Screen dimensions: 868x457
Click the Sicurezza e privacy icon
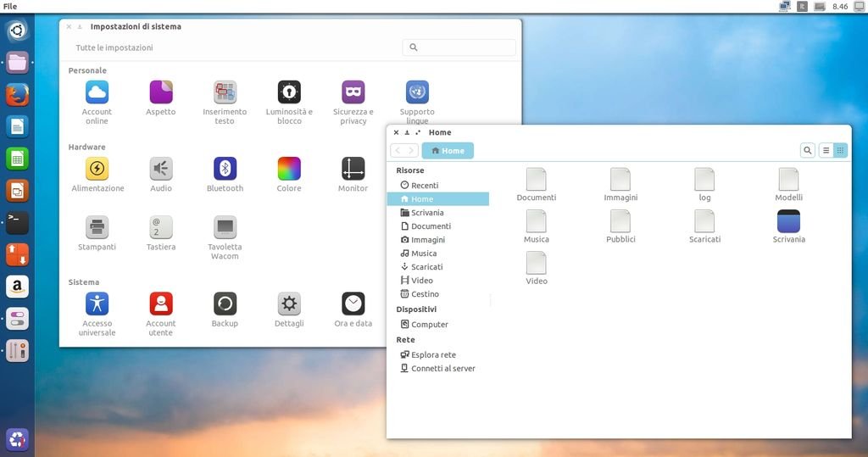click(353, 92)
